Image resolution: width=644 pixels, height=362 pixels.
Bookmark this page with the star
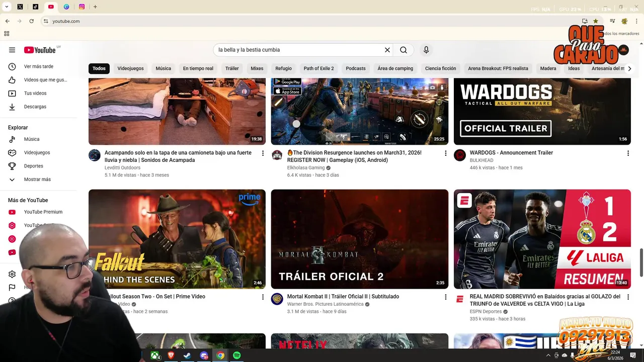tap(596, 21)
